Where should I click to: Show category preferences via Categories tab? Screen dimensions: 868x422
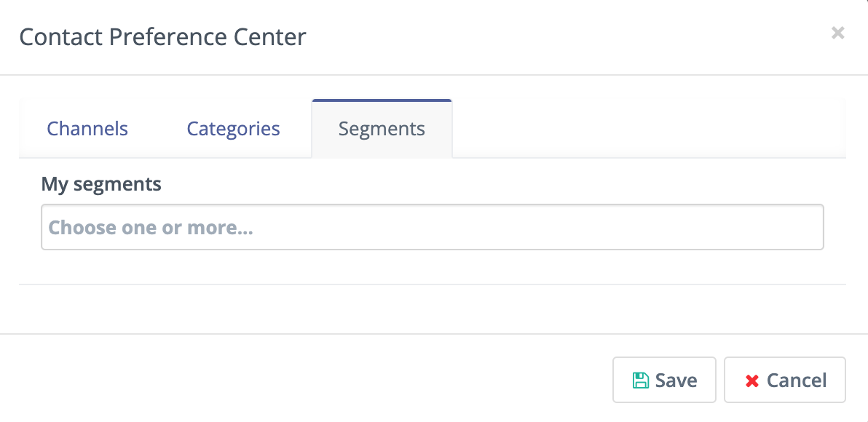233,129
